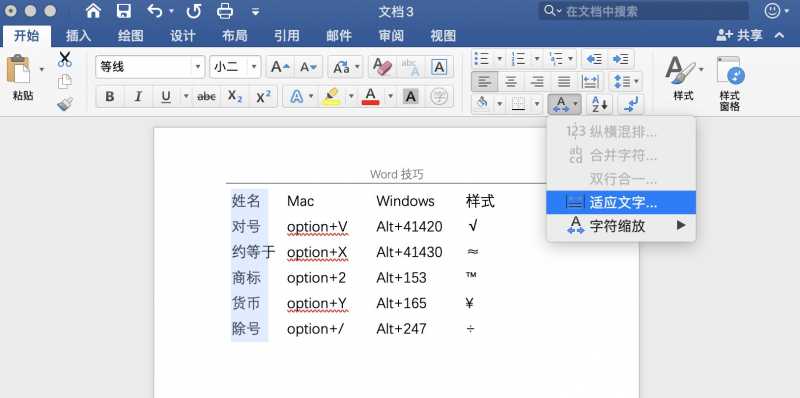Increase paragraph indent
This screenshot has height=398, width=800.
click(x=620, y=59)
